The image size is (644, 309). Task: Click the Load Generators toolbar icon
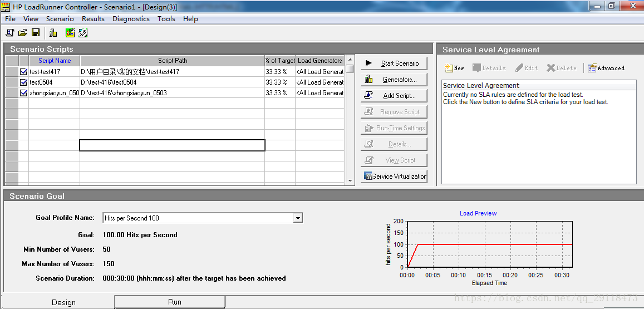click(52, 33)
